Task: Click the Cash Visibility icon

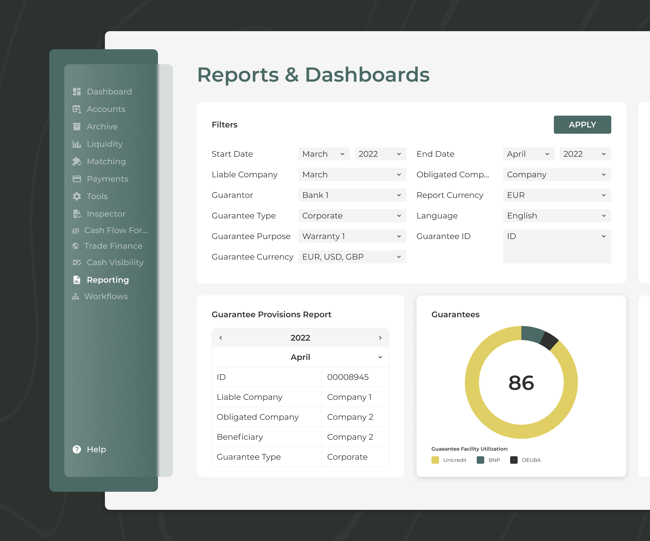Action: pyautogui.click(x=77, y=262)
